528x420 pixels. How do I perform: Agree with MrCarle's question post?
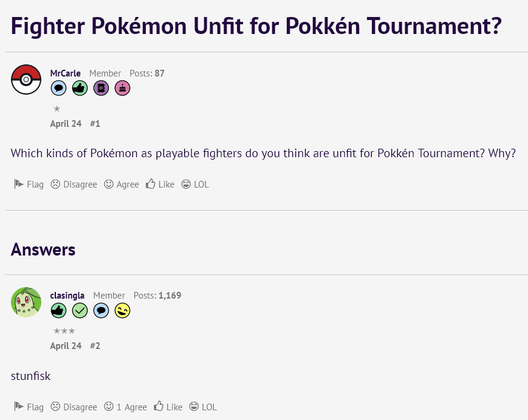coord(122,185)
